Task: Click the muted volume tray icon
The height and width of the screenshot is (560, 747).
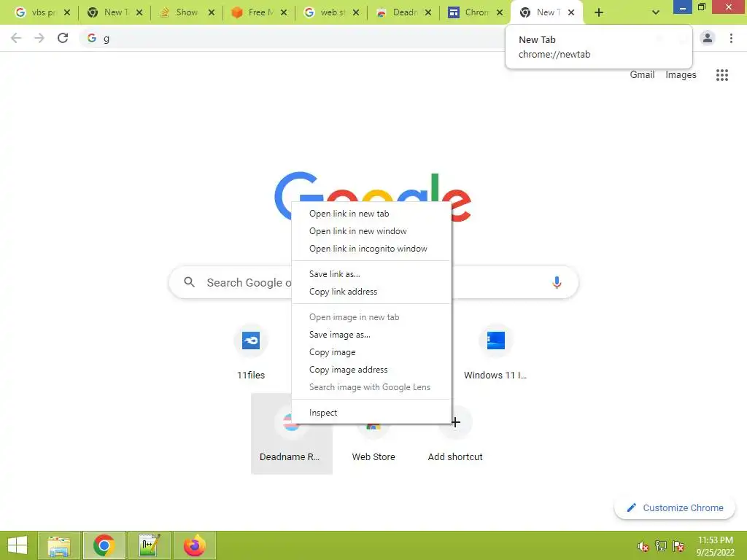Action: [x=643, y=546]
